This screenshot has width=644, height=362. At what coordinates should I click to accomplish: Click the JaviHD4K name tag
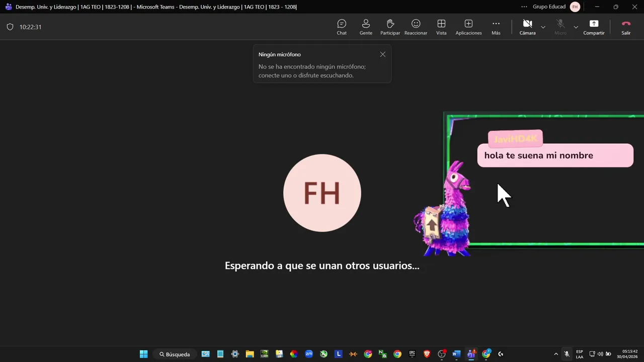click(x=515, y=139)
